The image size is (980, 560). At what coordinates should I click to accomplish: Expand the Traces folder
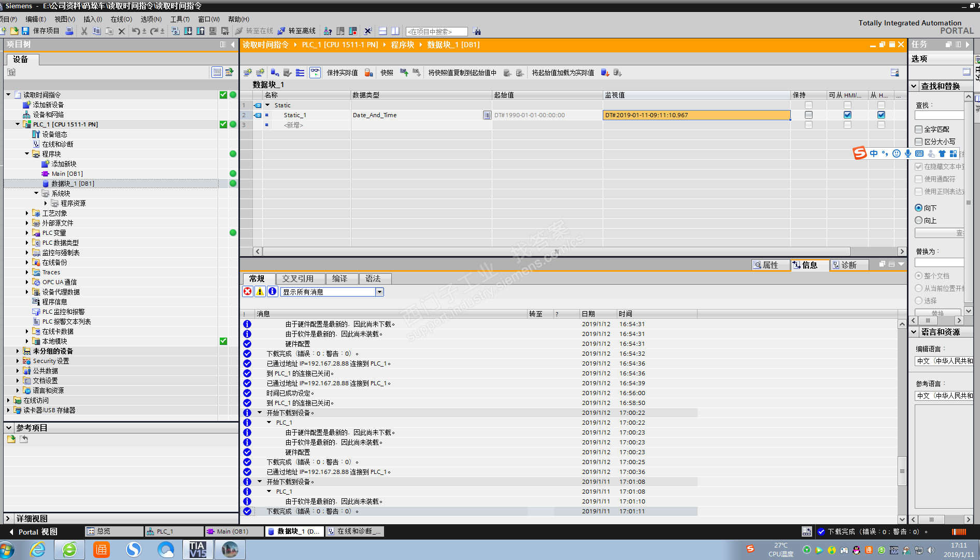27,272
